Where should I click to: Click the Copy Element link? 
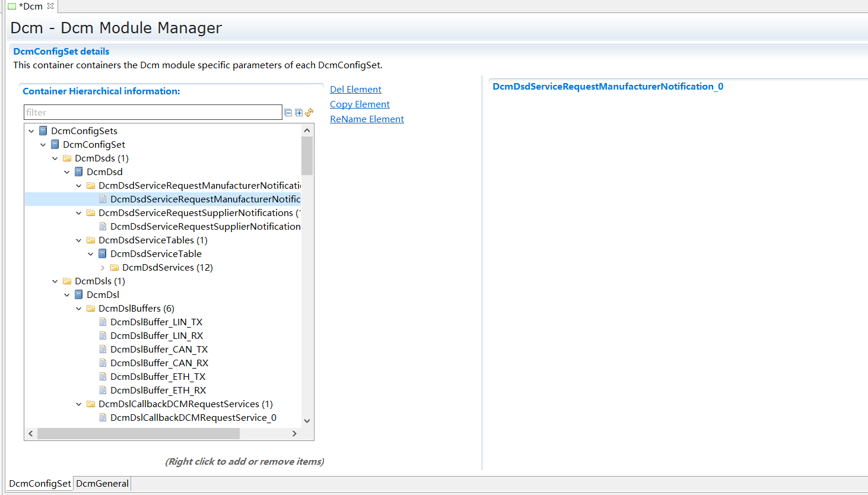360,104
